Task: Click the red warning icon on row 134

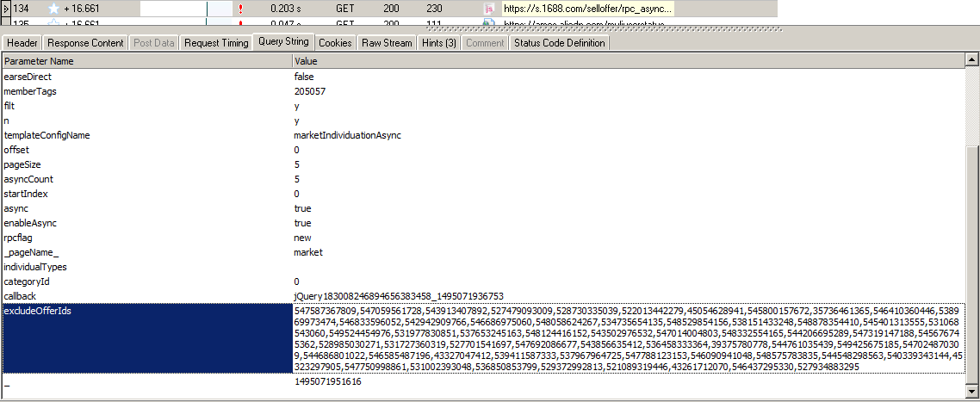Action: [x=240, y=8]
